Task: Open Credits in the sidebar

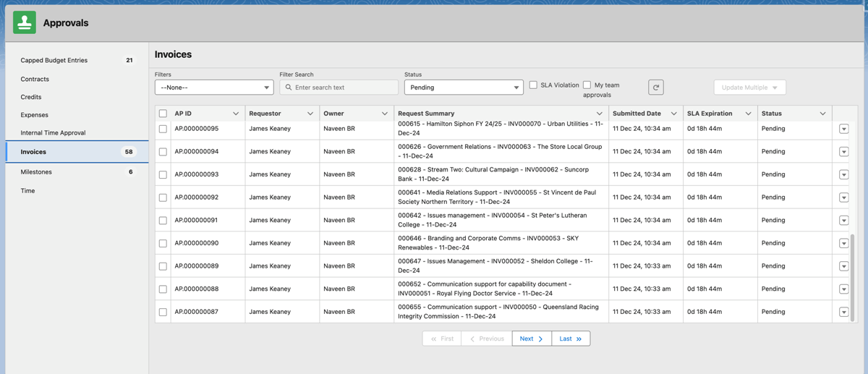Action: pos(77,97)
